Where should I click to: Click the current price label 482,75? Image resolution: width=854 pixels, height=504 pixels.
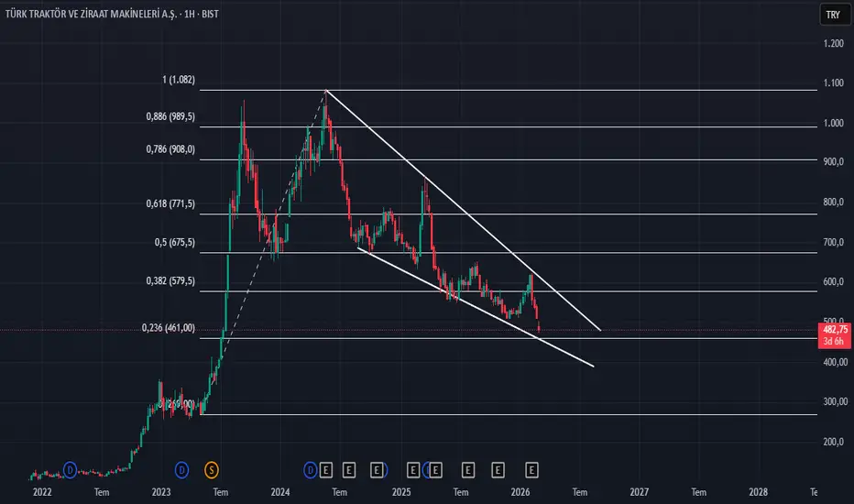[x=836, y=330]
